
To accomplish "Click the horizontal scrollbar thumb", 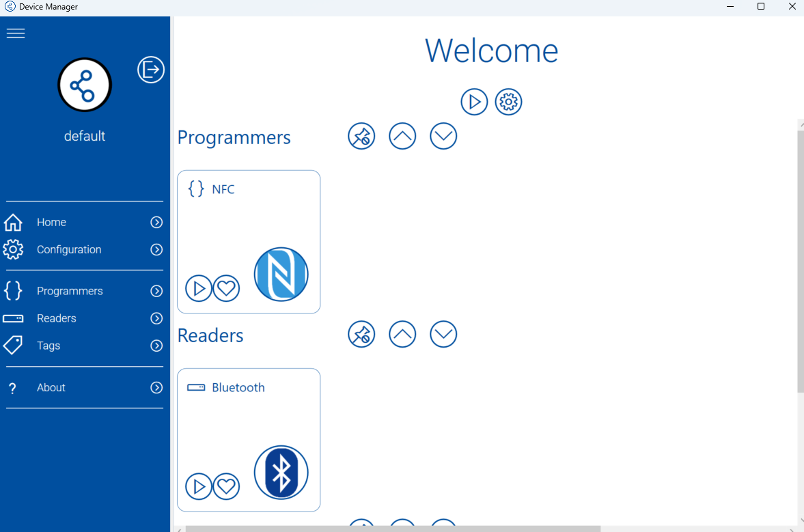I will [x=393, y=529].
